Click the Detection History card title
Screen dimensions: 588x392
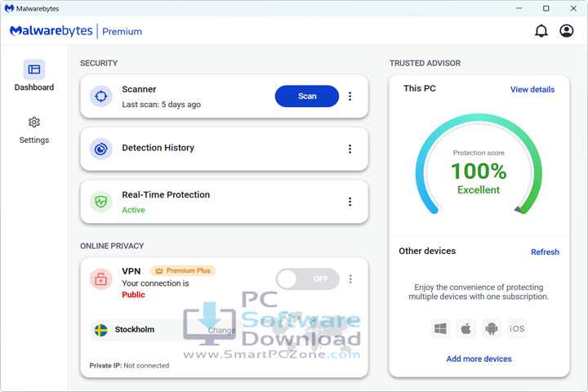[158, 148]
